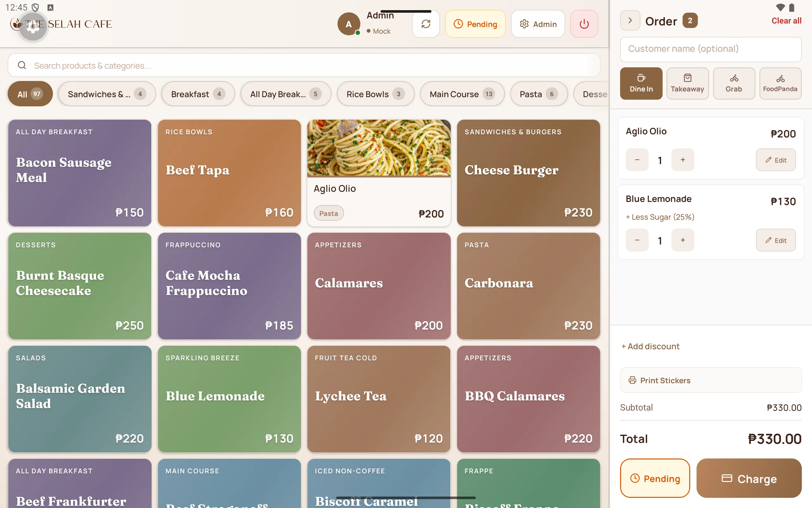Decrease Blue Lemonade quantity with minus
Screen dimensions: 812x508
click(637, 240)
